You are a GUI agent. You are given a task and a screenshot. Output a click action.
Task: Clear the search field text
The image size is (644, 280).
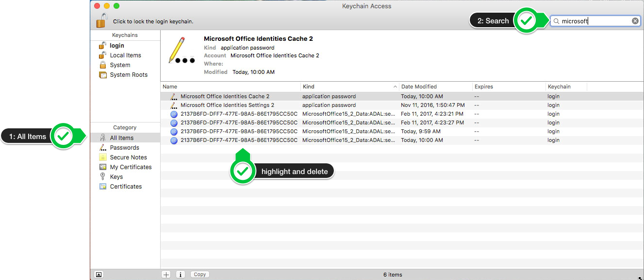coord(635,21)
